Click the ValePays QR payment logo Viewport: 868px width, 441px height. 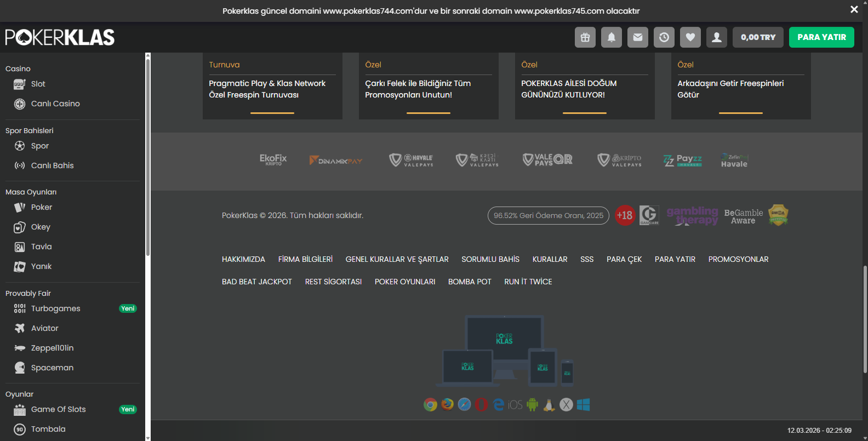tap(547, 159)
